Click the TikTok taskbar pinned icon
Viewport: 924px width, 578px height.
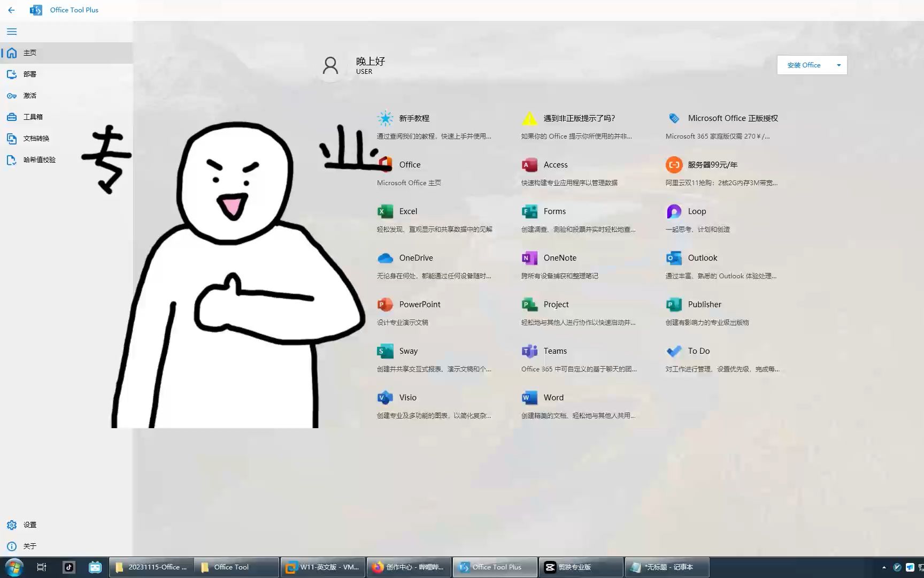[68, 567]
